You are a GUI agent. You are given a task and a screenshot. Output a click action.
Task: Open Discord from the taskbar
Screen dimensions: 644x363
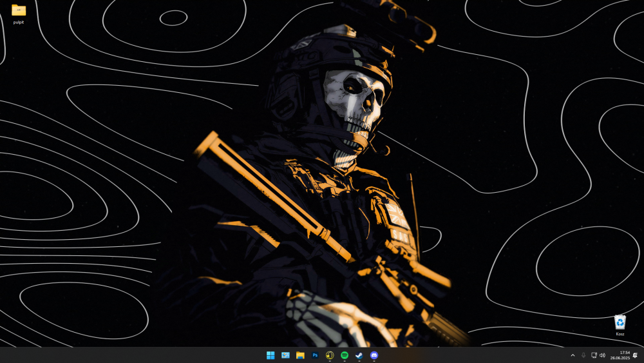pyautogui.click(x=374, y=355)
